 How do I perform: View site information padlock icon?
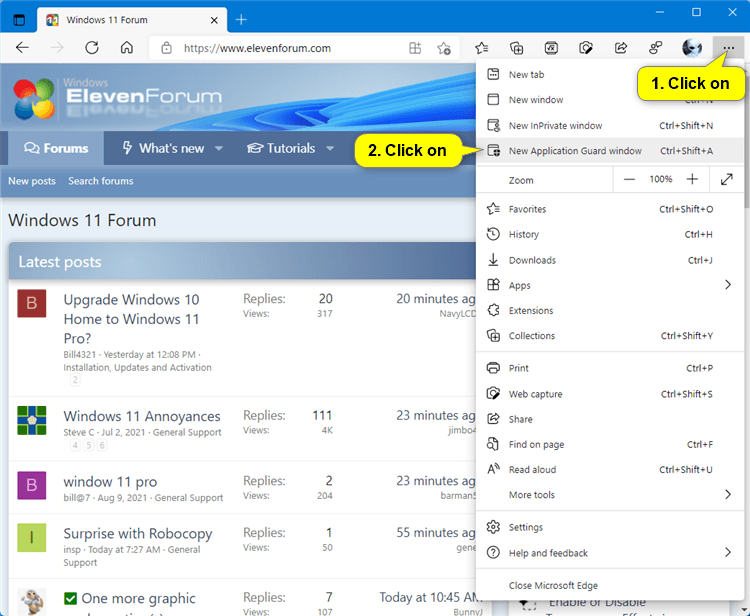[x=166, y=48]
